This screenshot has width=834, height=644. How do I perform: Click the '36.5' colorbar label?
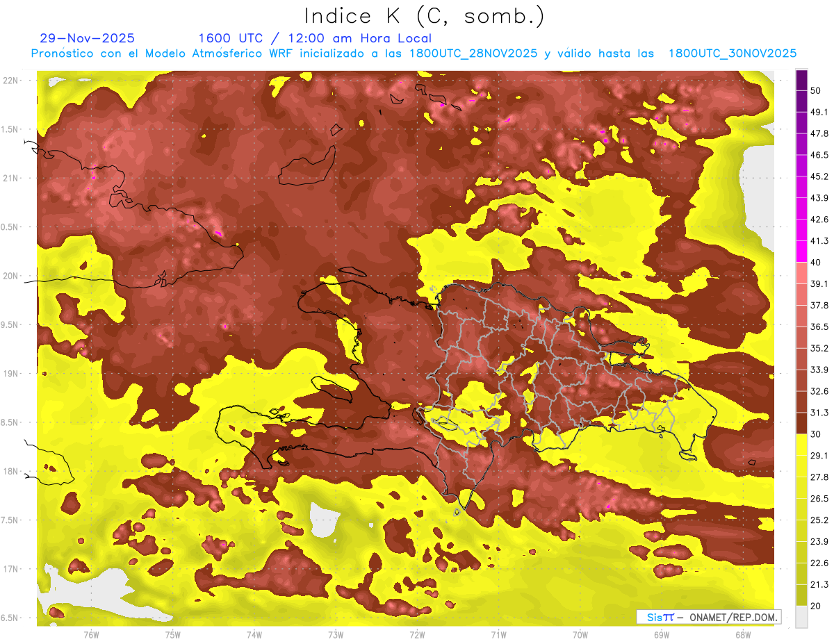point(819,327)
